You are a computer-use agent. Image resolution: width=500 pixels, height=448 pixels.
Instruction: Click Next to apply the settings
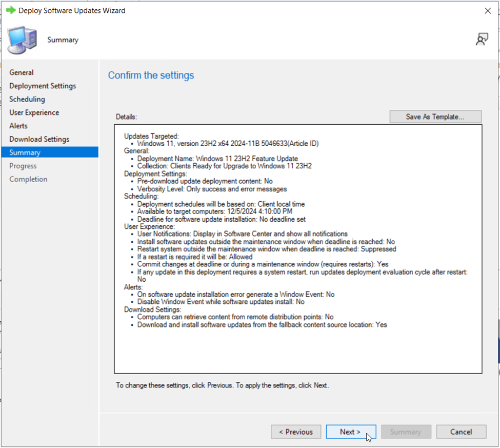351,432
